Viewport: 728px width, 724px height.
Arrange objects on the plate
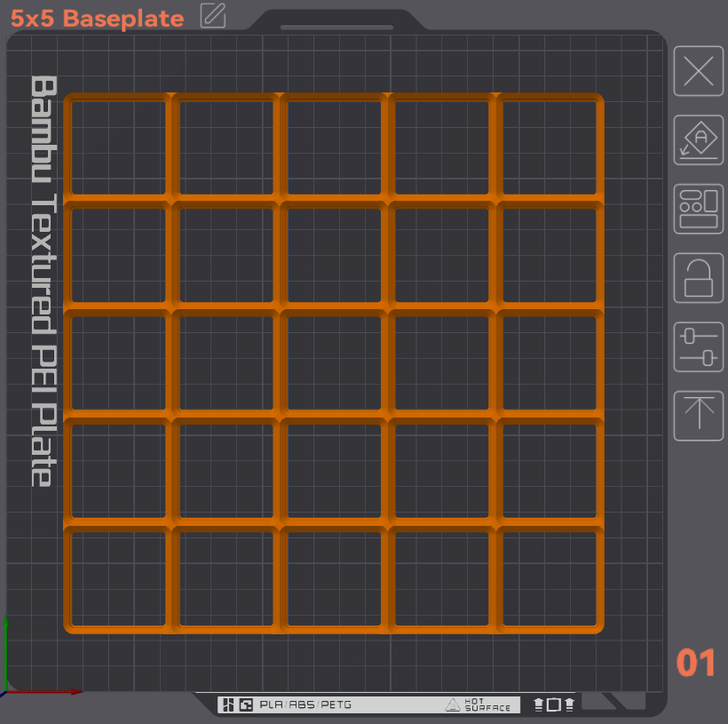coord(699,209)
